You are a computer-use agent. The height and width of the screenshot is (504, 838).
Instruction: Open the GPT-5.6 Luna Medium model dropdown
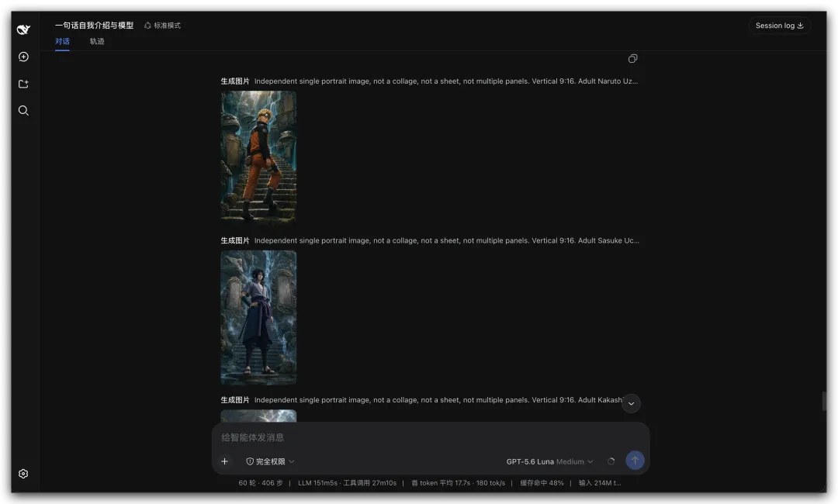click(549, 461)
